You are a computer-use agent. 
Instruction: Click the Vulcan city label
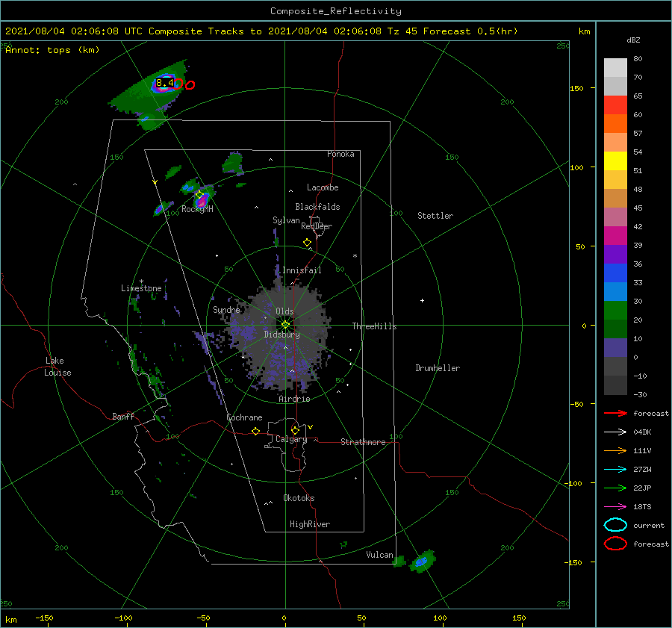click(379, 555)
